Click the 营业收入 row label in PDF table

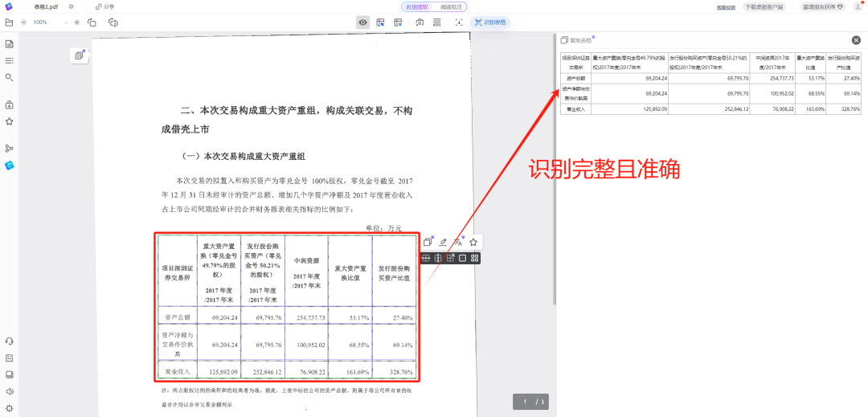177,372
